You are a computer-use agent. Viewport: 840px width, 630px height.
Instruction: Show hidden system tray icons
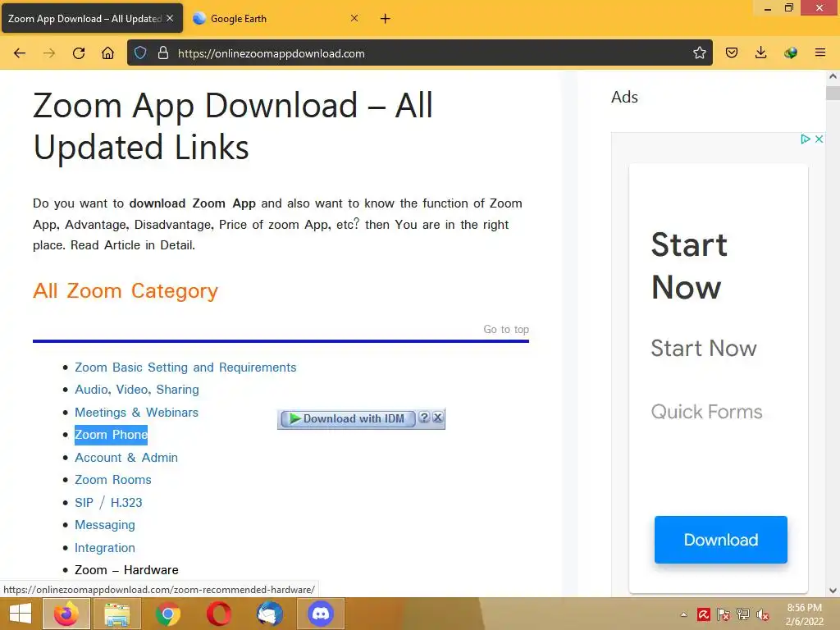pyautogui.click(x=683, y=614)
